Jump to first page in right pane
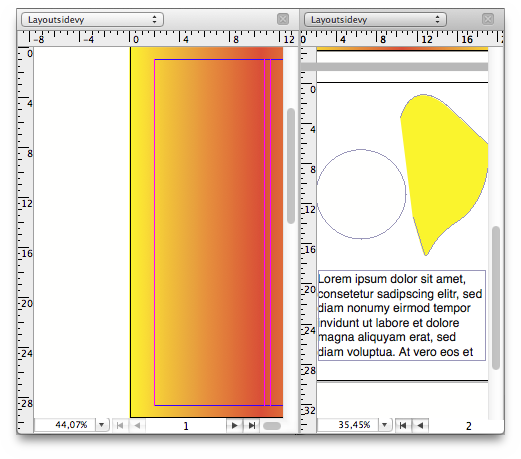Image resolution: width=521 pixels, height=459 pixels. click(x=403, y=425)
